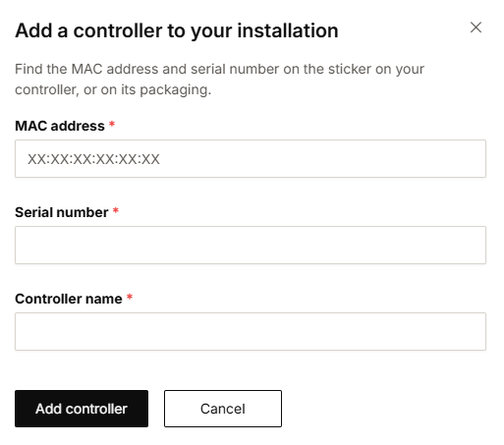
Task: Select the Controller name input field
Action: pyautogui.click(x=251, y=331)
